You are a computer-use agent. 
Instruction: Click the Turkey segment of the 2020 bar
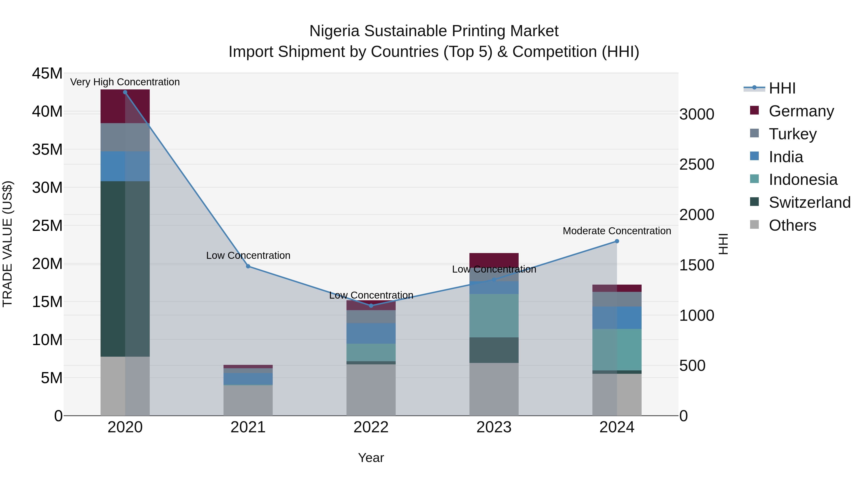click(125, 137)
